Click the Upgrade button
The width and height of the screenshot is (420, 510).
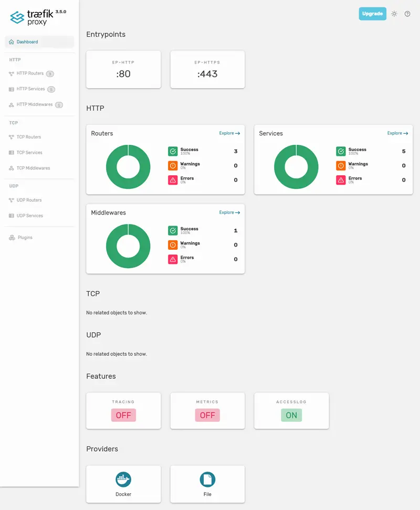[372, 14]
